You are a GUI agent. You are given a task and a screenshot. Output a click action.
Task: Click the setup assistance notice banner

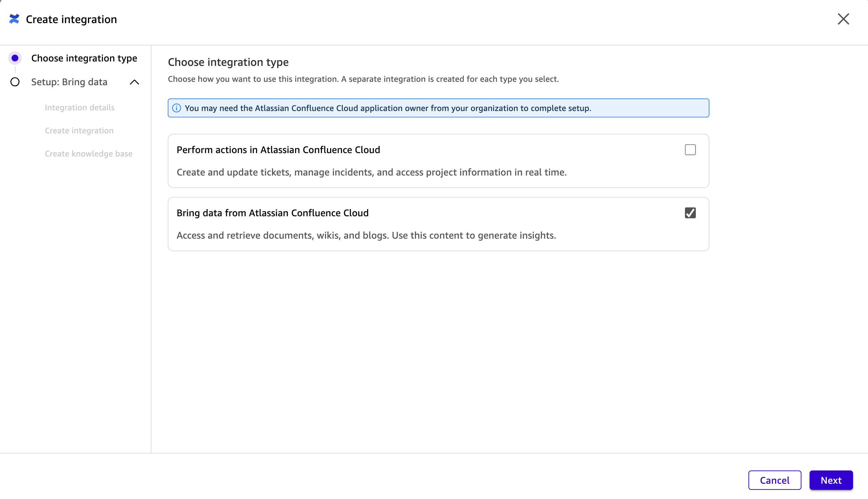tap(438, 108)
